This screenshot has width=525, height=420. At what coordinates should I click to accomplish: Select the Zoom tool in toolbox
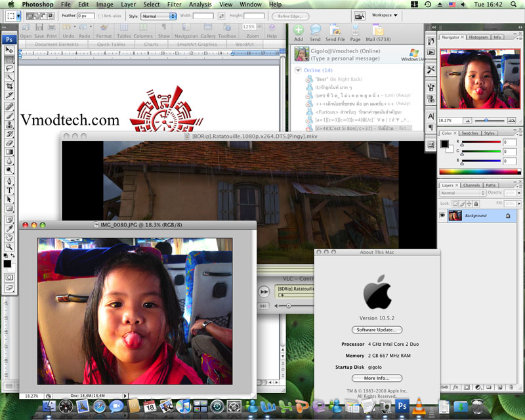coord(9,247)
